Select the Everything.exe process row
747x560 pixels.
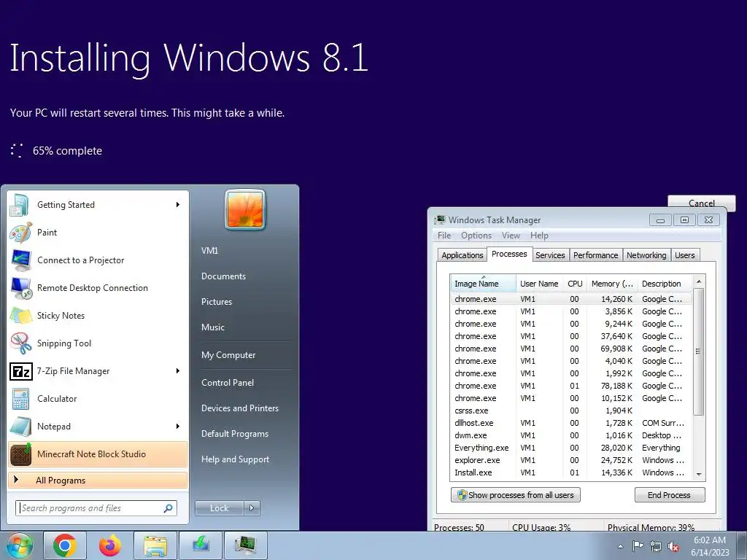coord(571,448)
